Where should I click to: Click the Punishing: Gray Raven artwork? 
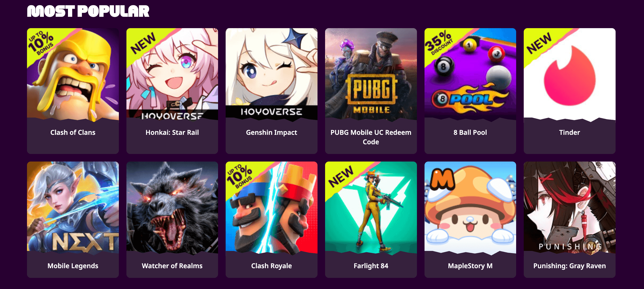tap(569, 208)
